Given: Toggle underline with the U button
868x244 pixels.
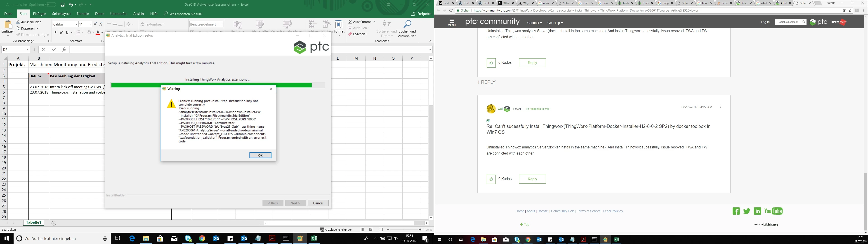Looking at the screenshot, I should [67, 33].
